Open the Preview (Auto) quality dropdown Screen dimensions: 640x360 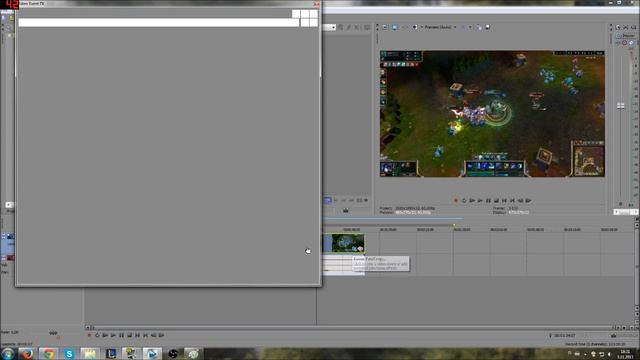tap(440, 27)
